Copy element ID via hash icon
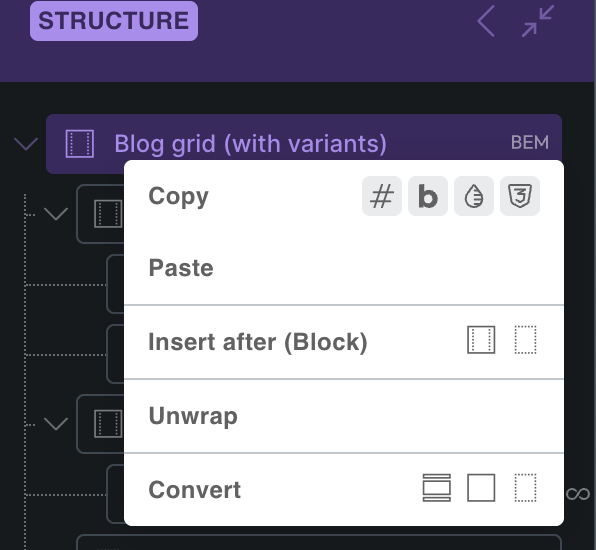Image resolution: width=596 pixels, height=550 pixels. pyautogui.click(x=382, y=196)
